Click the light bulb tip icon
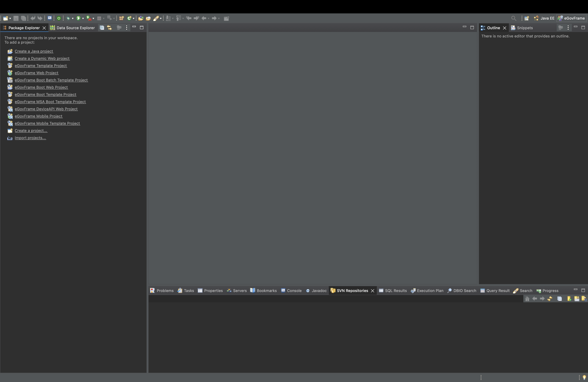 click(x=584, y=377)
